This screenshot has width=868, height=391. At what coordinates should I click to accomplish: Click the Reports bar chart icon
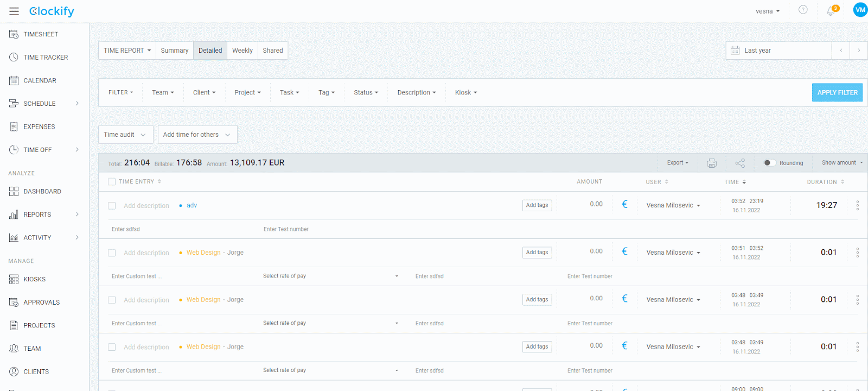click(x=14, y=215)
